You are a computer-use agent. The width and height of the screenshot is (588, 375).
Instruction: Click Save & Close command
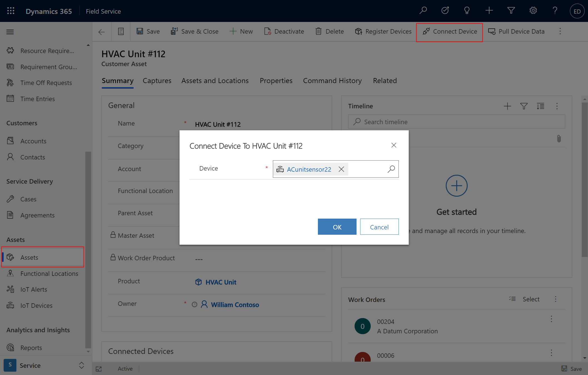(195, 31)
